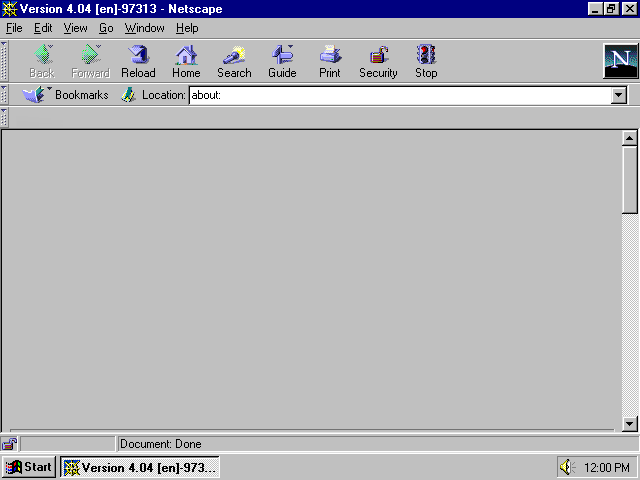
Task: Click inside the Location address field
Action: coord(400,95)
